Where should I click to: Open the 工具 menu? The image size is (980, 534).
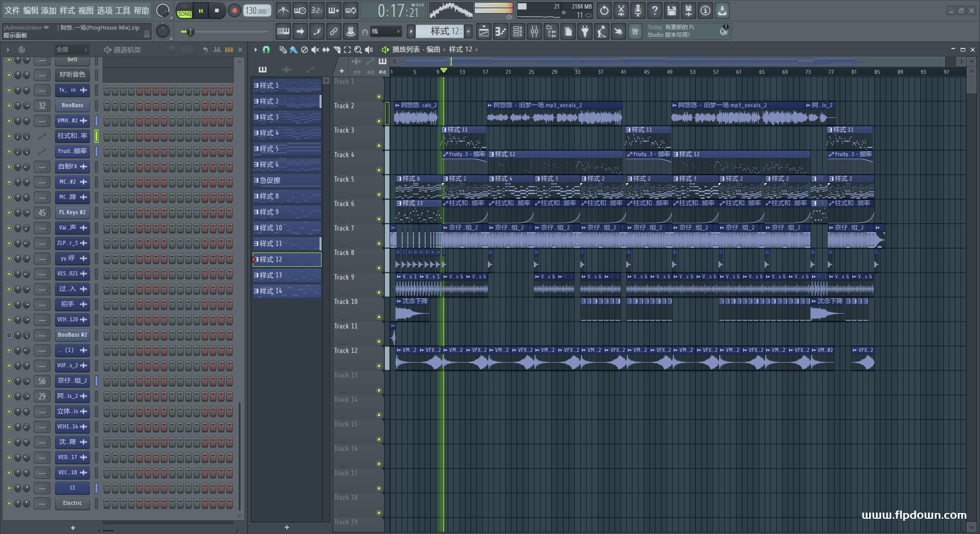[122, 10]
